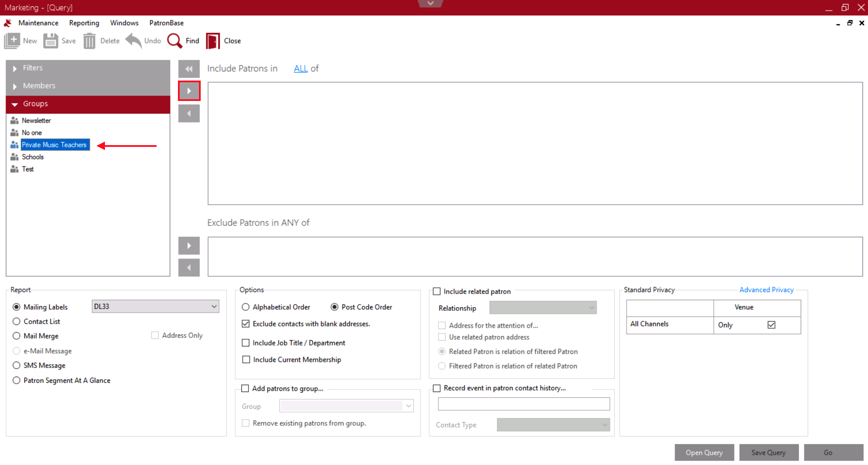Click the Advanced Privacy link
The width and height of the screenshot is (868, 465).
(x=766, y=290)
